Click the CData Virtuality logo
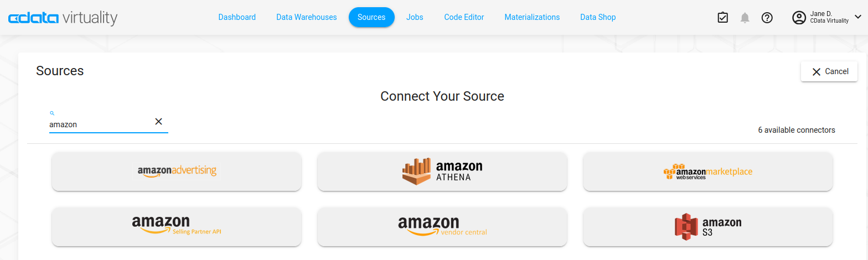The height and width of the screenshot is (260, 868). [63, 18]
